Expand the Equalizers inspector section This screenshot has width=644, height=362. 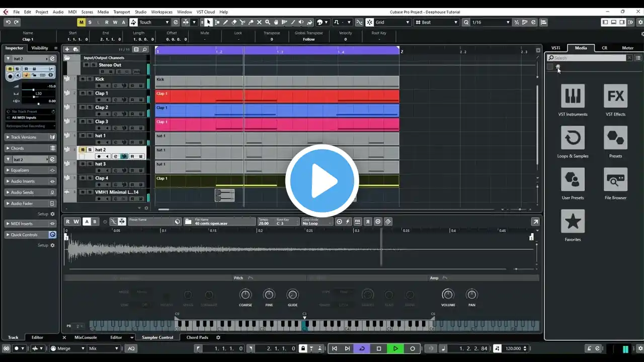(x=31, y=170)
